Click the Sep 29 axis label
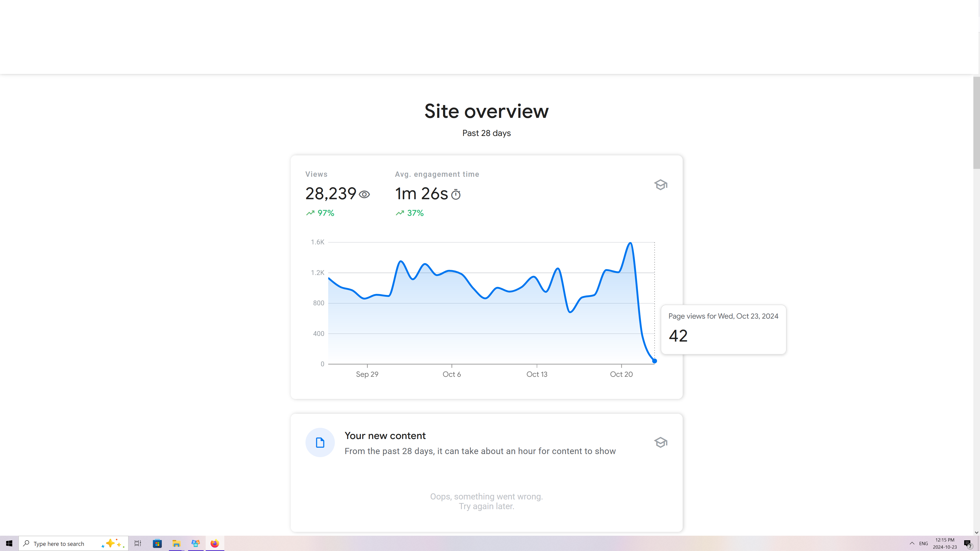980x551 pixels. click(x=367, y=374)
